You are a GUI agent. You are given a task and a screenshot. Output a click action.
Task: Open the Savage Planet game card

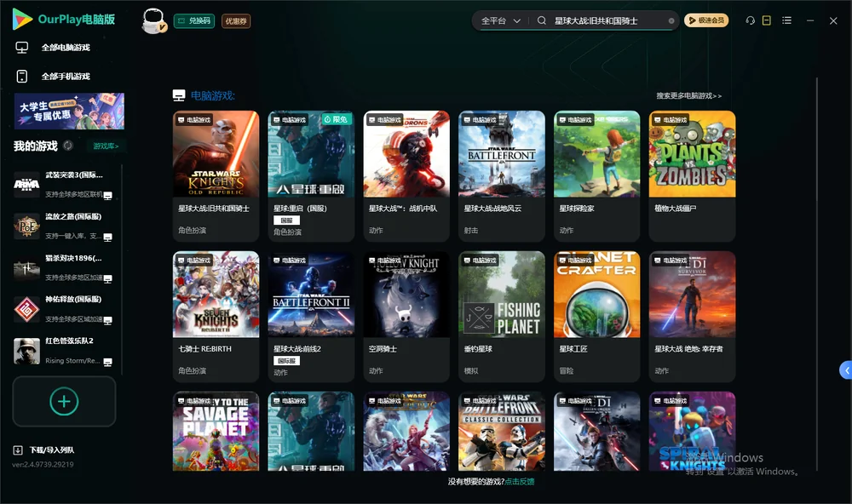[216, 432]
